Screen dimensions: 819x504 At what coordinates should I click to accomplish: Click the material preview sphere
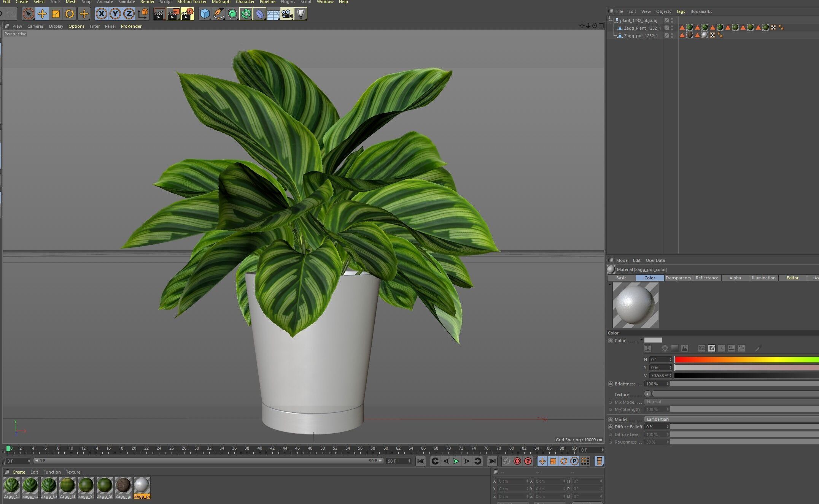(635, 305)
